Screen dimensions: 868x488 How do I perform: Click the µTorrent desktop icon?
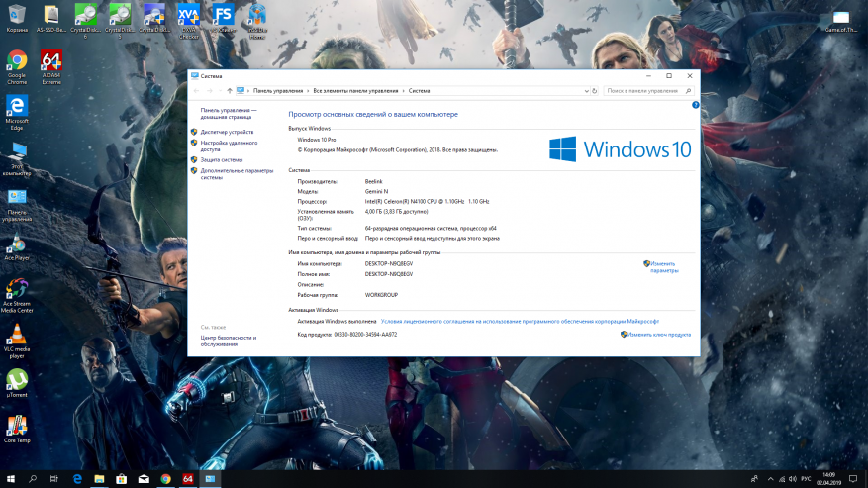[x=17, y=380]
